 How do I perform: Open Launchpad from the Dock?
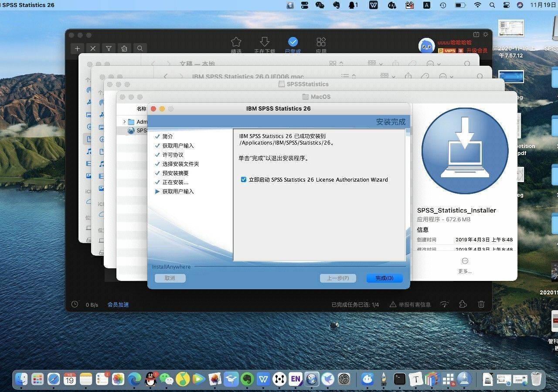coord(37,379)
